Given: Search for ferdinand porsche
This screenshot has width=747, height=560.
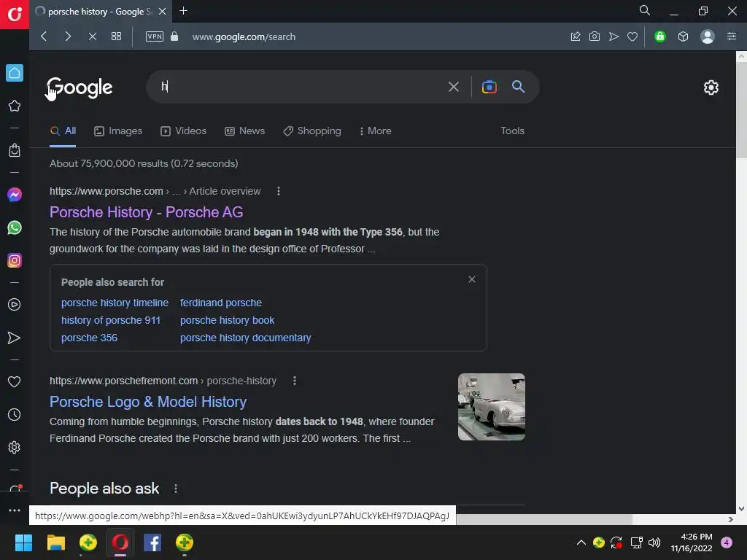Looking at the screenshot, I should [x=221, y=303].
